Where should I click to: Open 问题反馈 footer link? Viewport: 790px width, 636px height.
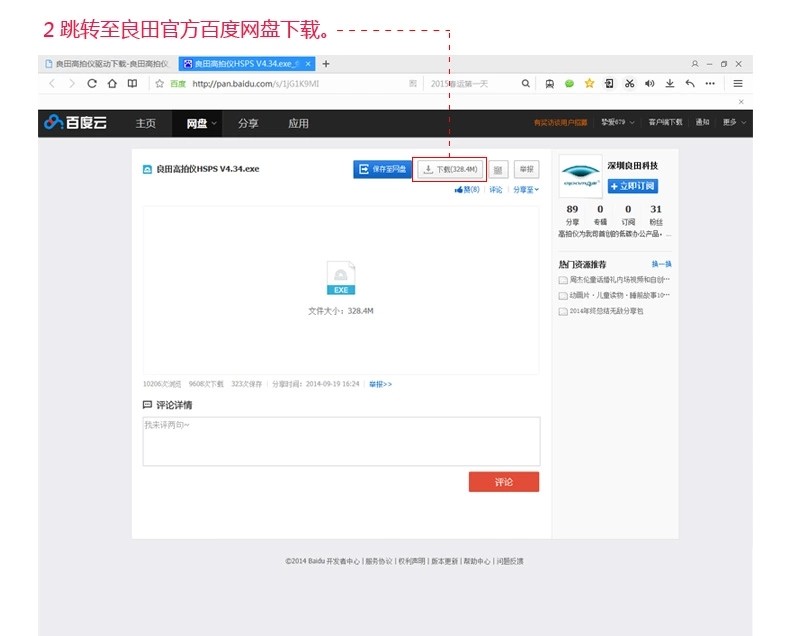coord(510,561)
